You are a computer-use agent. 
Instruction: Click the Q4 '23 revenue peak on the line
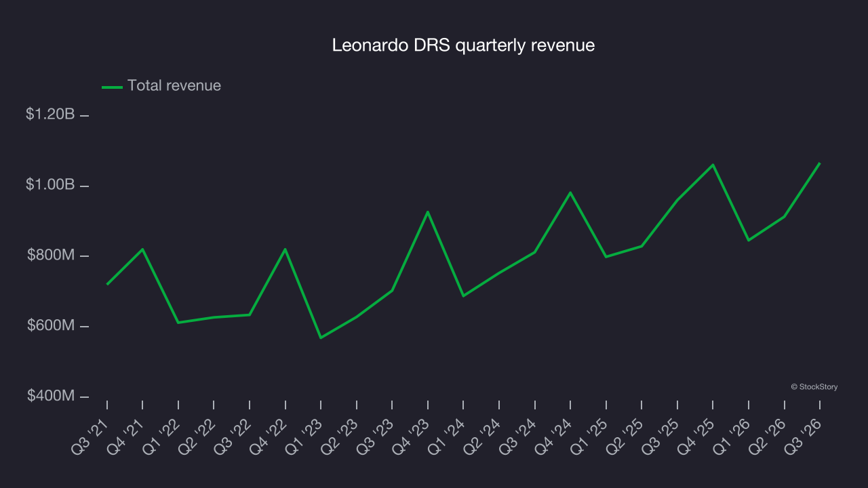[428, 211]
